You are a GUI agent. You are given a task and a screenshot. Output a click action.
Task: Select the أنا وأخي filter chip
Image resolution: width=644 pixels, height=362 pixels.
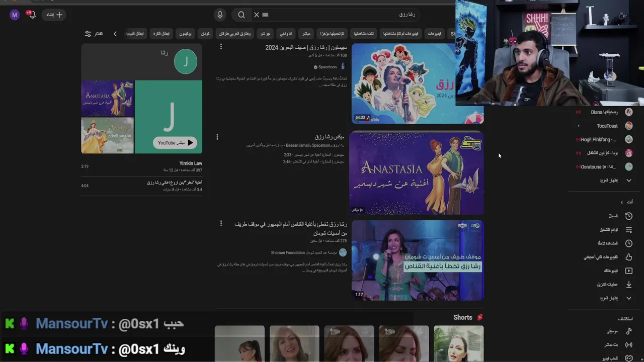pos(286,34)
